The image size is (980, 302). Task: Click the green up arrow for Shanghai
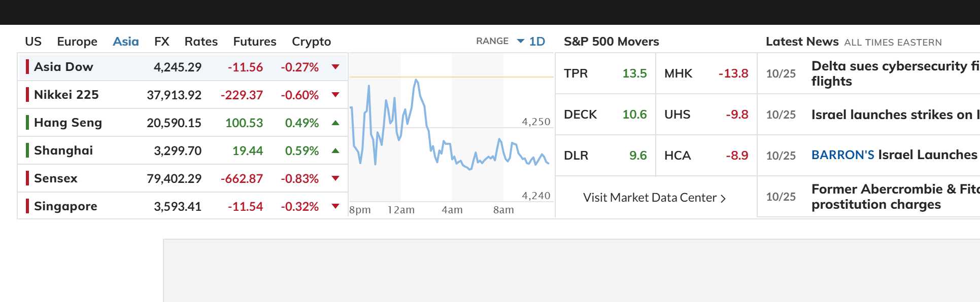(335, 150)
